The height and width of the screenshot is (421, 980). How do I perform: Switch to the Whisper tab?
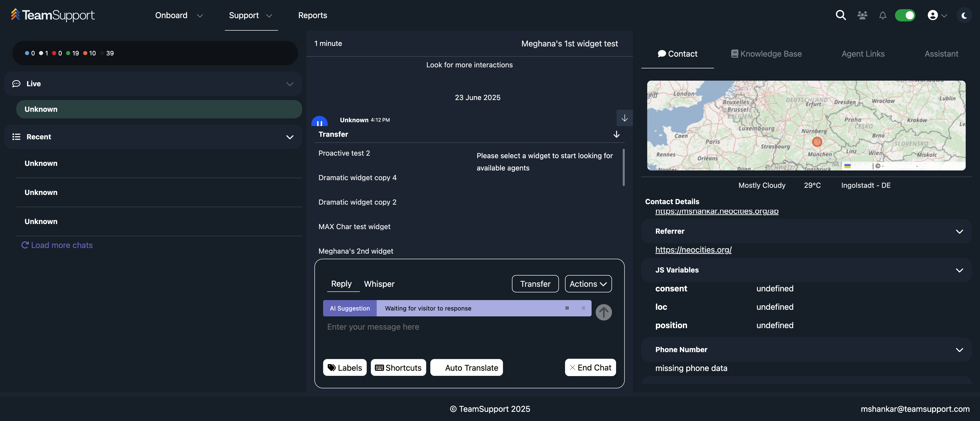pyautogui.click(x=379, y=284)
